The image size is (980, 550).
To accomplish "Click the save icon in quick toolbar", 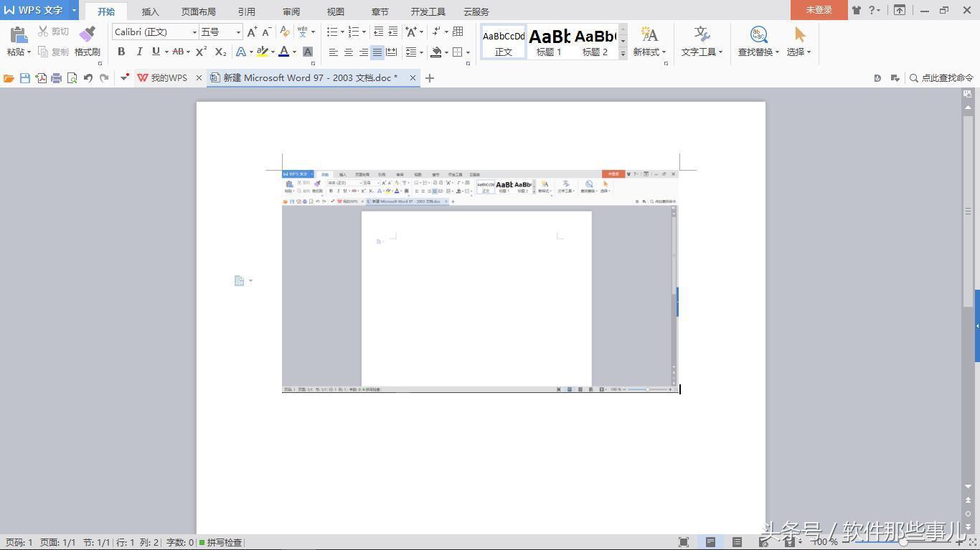I will click(x=25, y=78).
